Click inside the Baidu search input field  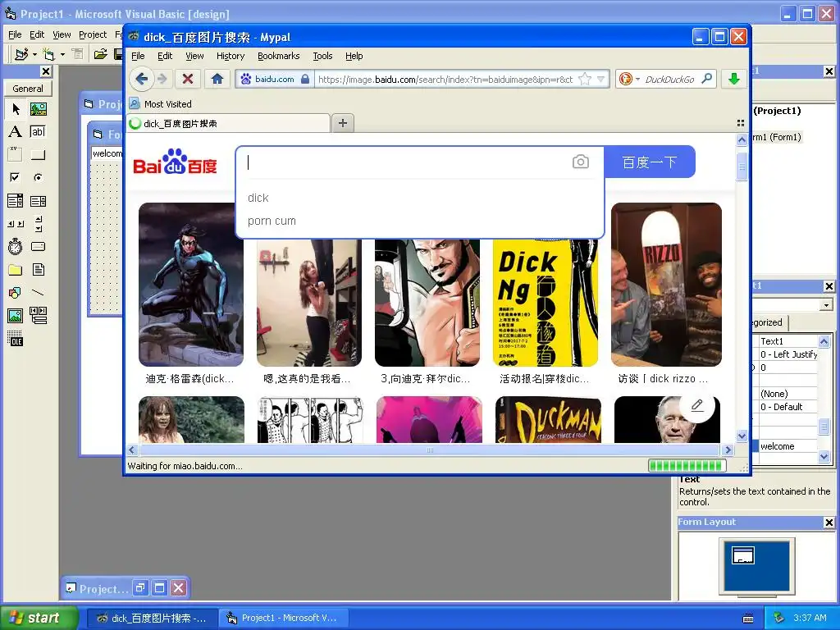click(x=407, y=162)
